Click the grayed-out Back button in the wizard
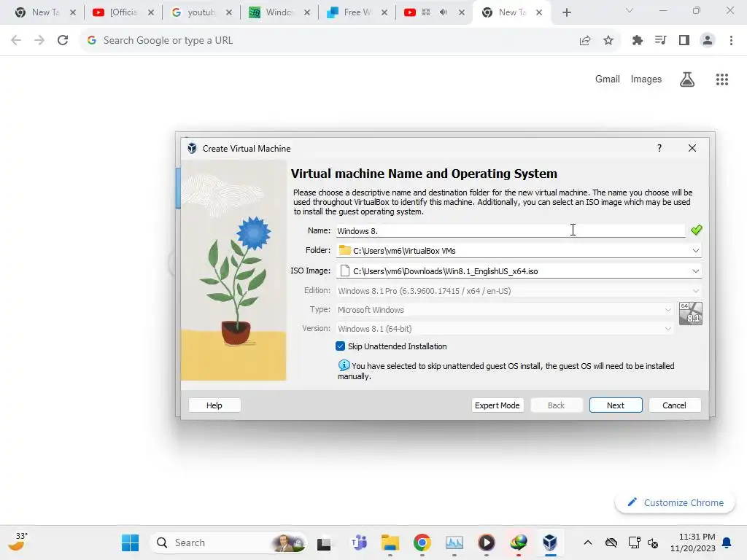Screen dimensions: 747x560 point(556,405)
